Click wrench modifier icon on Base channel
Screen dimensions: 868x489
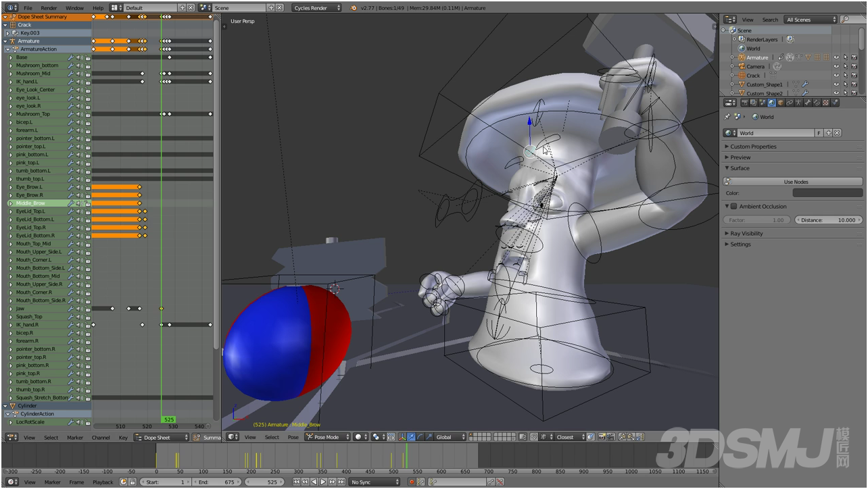[71, 57]
